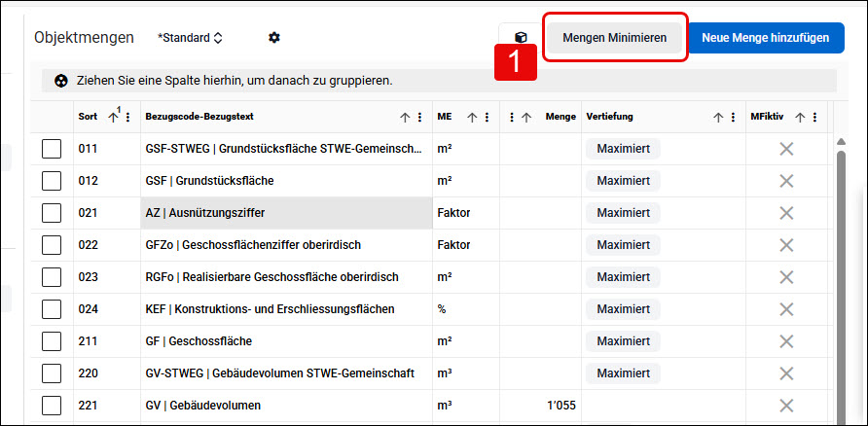
Task: Open MFiktiv column options menu
Action: [814, 118]
